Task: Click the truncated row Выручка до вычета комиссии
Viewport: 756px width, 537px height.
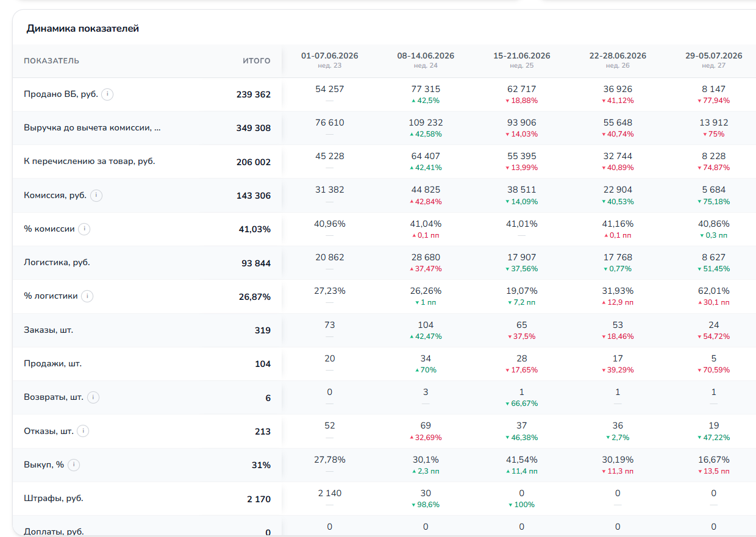Action: (x=93, y=128)
